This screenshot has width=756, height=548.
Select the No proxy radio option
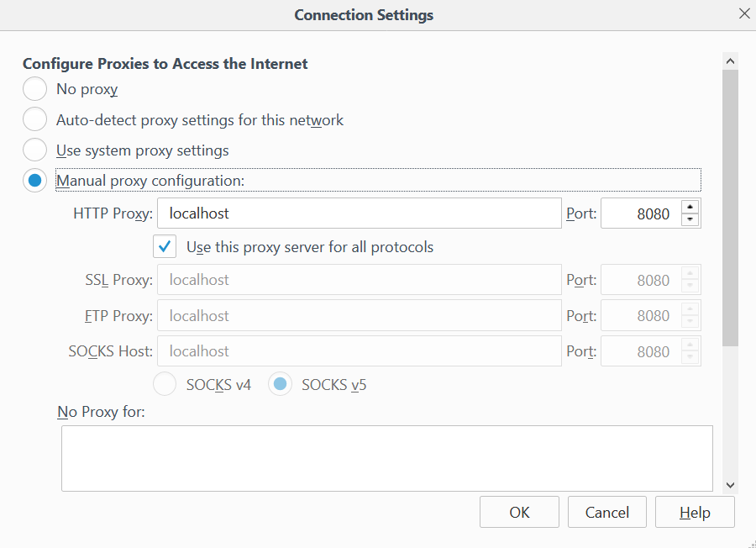click(35, 89)
